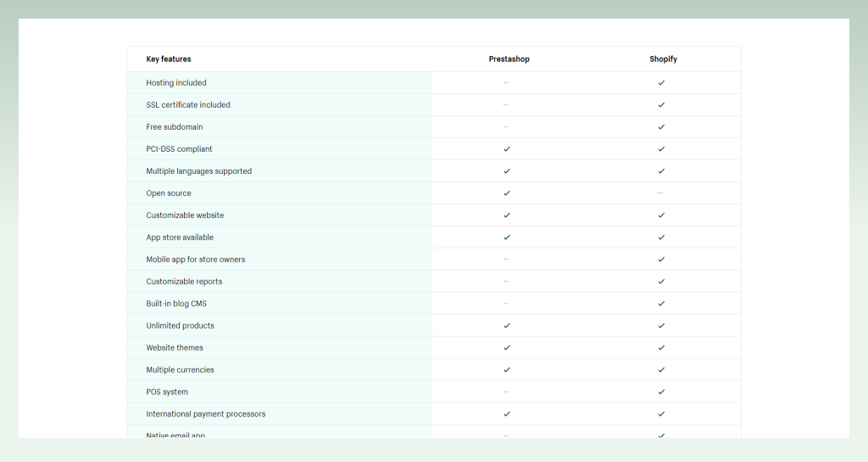Click the Prestashop checkmark for App store available
Image resolution: width=868 pixels, height=462 pixels.
tap(507, 237)
